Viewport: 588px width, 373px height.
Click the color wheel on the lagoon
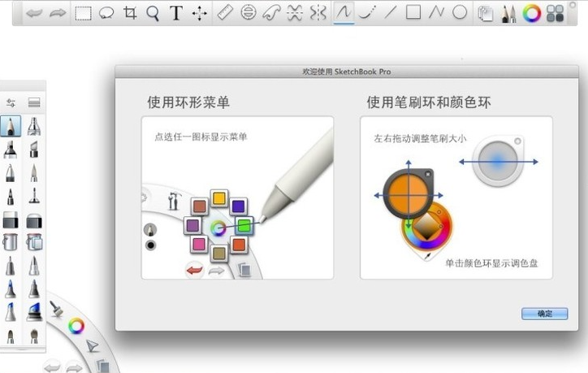coord(76,326)
